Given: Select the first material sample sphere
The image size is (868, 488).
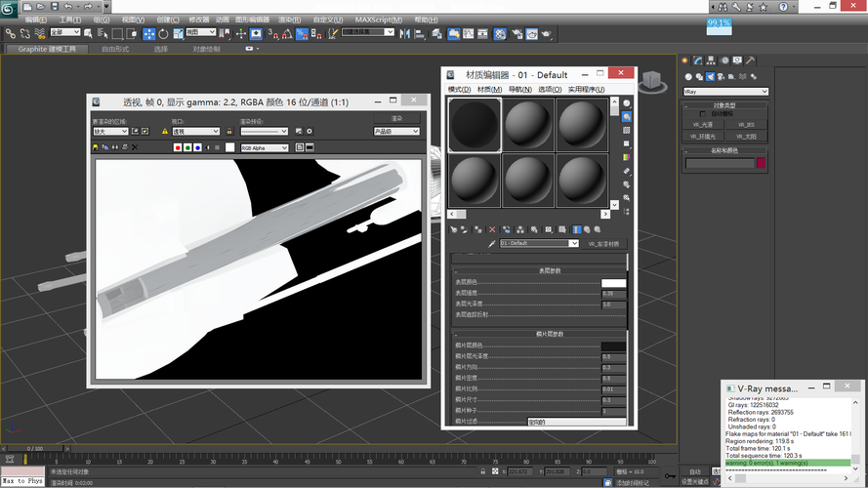Looking at the screenshot, I should pyautogui.click(x=475, y=124).
